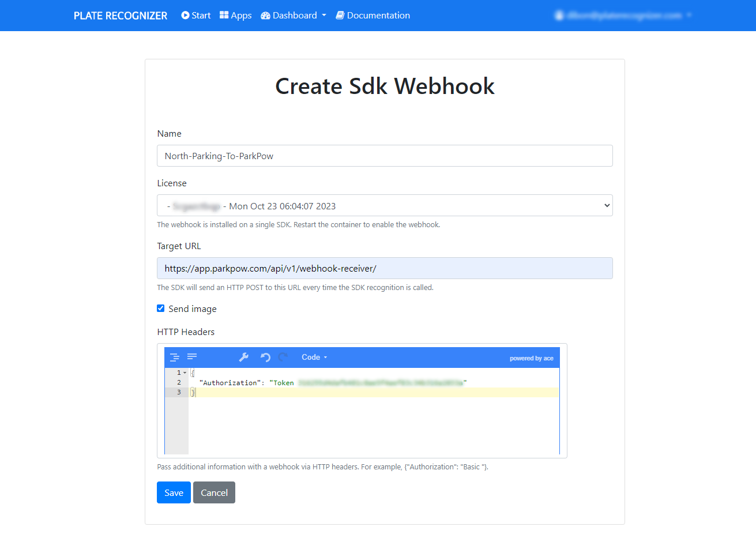This screenshot has height=538, width=756.
Task: Click into the Target URL field
Action: pos(385,268)
